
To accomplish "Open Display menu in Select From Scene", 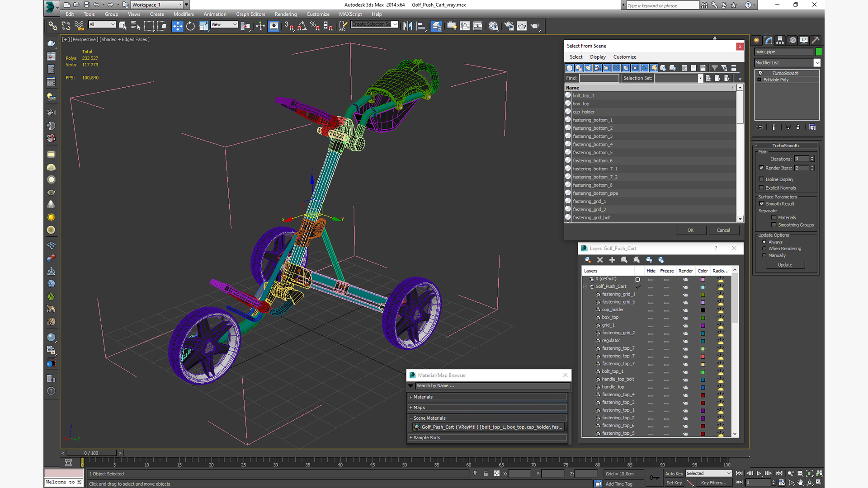I will click(x=598, y=57).
